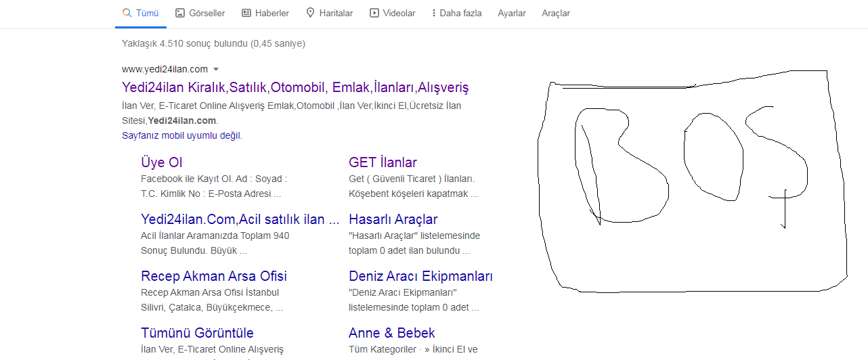Click the Haritalar map pin icon

(x=310, y=13)
